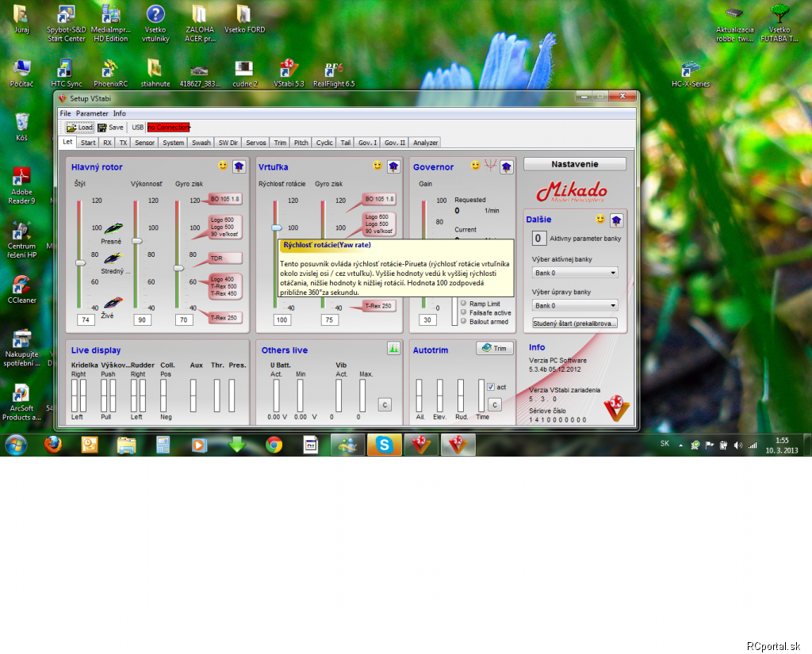Click the Aktívny parameter banky number box

538,238
